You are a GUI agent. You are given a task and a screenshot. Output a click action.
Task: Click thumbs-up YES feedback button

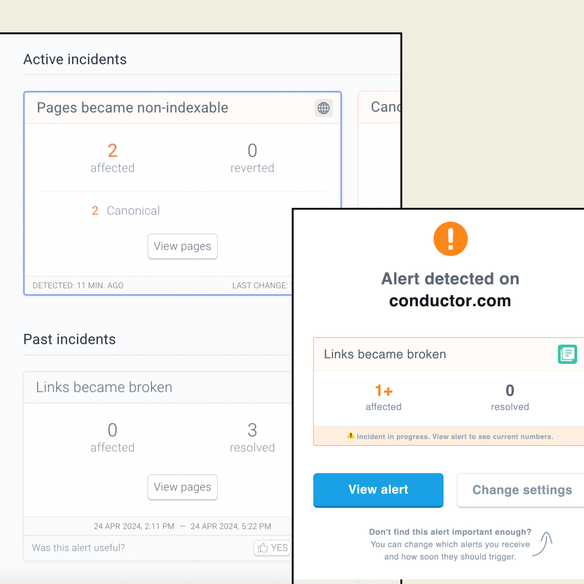pos(272,548)
